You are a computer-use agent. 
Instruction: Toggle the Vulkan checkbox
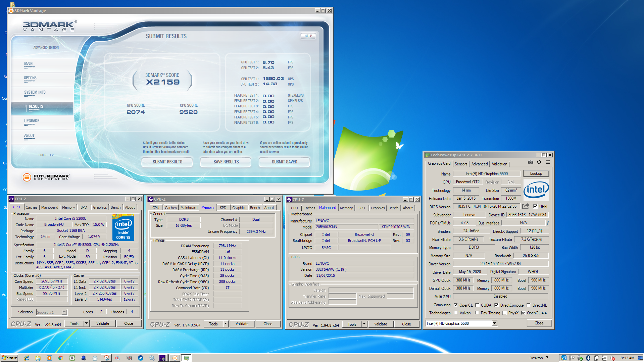click(x=456, y=313)
